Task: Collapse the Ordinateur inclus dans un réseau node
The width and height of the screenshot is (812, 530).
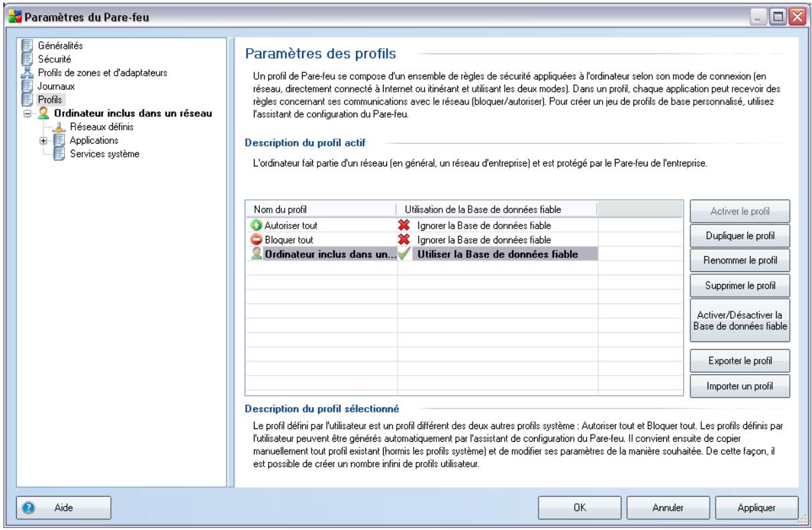Action: coord(27,113)
